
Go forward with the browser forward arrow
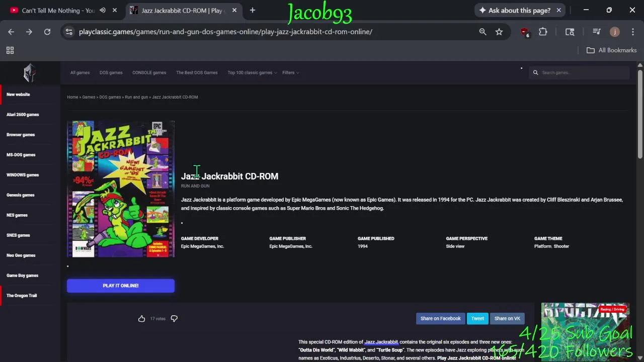29,32
